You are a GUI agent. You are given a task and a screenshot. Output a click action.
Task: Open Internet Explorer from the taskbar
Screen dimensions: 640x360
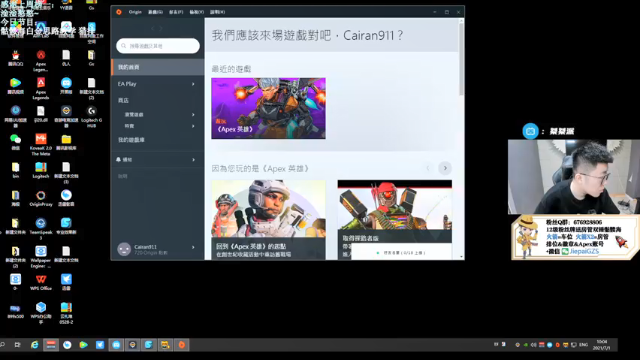[x=35, y=345]
